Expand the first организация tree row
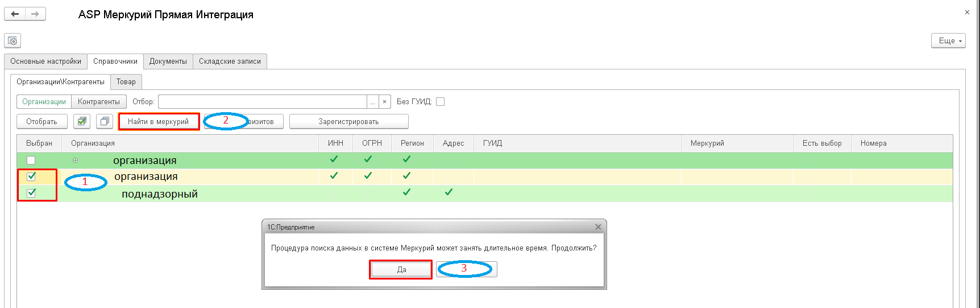980x308 pixels. pos(75,160)
